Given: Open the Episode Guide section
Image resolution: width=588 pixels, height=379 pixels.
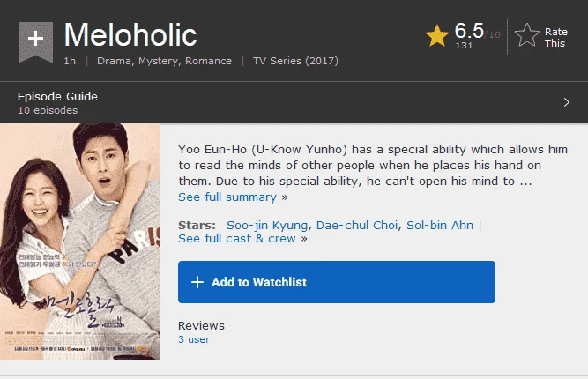Looking at the screenshot, I should pyautogui.click(x=294, y=102).
